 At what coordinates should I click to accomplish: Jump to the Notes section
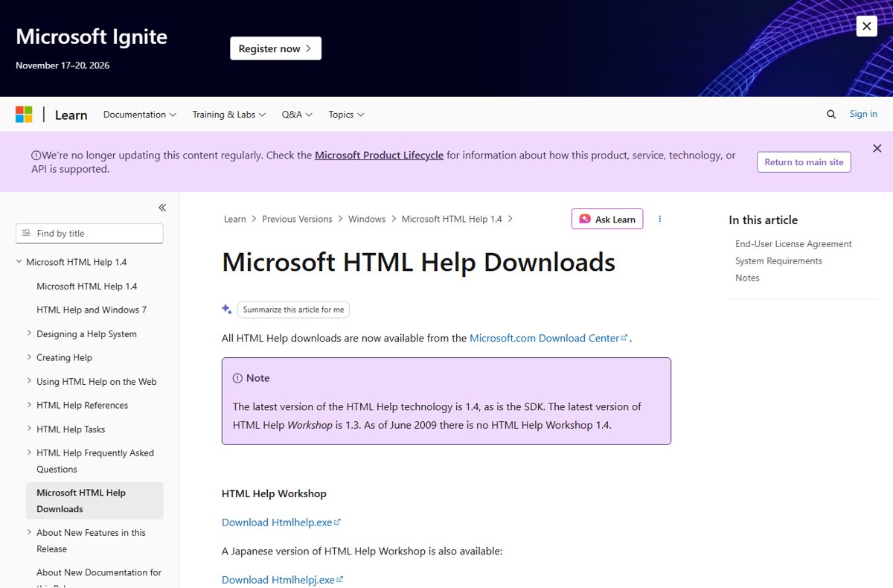747,278
